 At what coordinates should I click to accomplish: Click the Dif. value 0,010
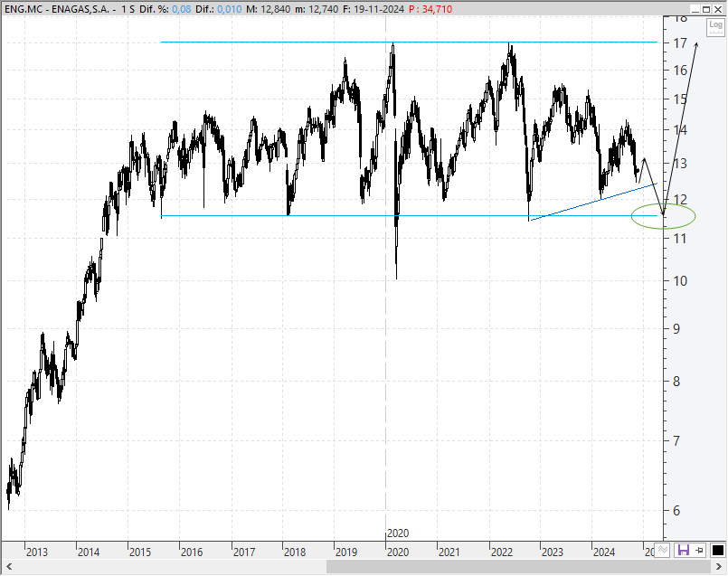coord(230,9)
